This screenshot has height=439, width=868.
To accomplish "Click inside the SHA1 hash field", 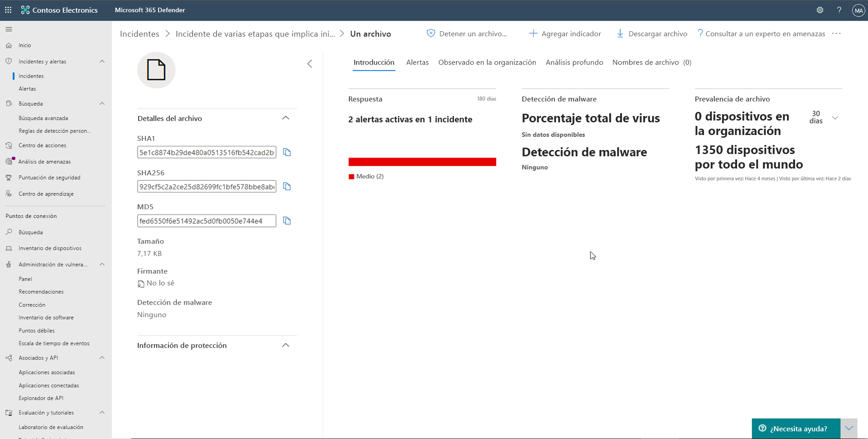I will tap(207, 152).
